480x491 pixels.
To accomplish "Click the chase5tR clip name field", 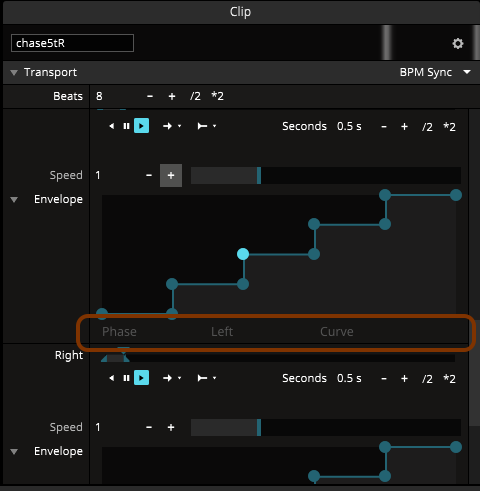I will (72, 43).
